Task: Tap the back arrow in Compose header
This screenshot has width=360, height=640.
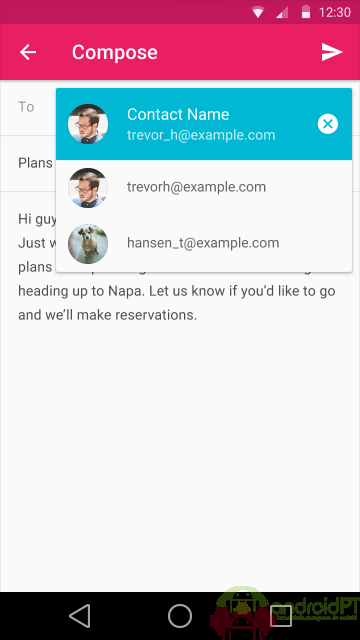Action: [x=28, y=52]
